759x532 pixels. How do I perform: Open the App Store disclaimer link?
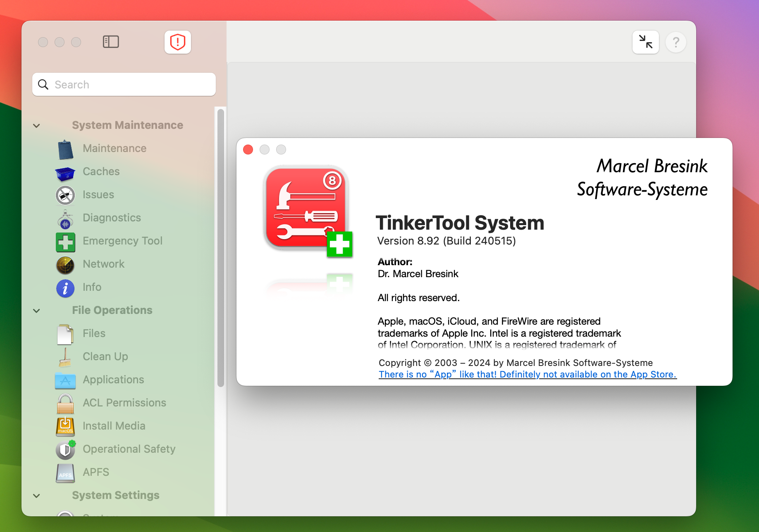point(527,374)
